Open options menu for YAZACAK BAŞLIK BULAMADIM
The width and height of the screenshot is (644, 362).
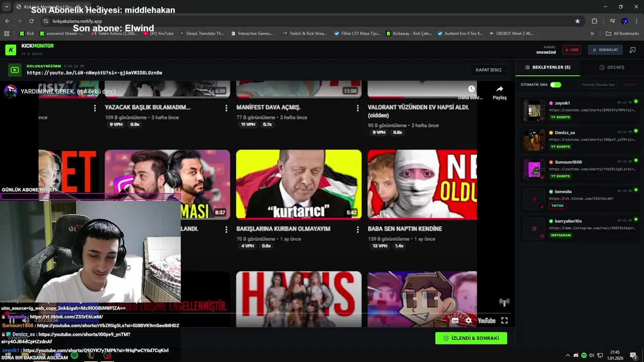tap(226, 108)
